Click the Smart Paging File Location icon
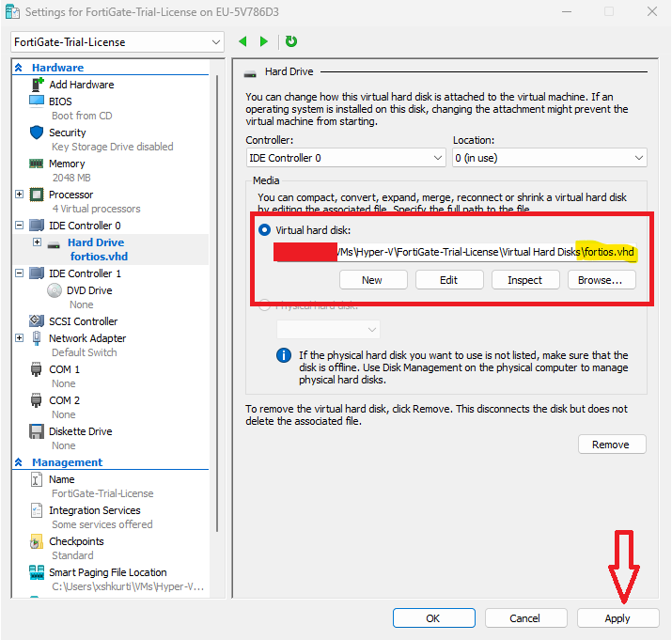 [37, 572]
